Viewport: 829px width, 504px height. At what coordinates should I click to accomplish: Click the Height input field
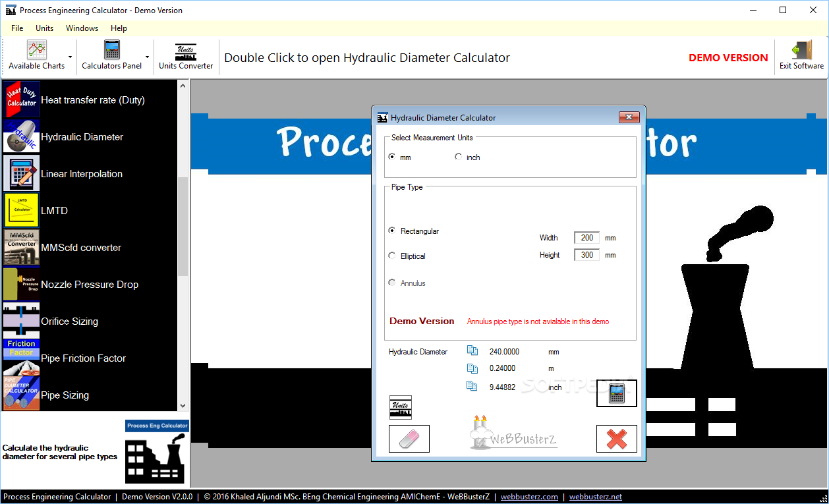pyautogui.click(x=586, y=255)
